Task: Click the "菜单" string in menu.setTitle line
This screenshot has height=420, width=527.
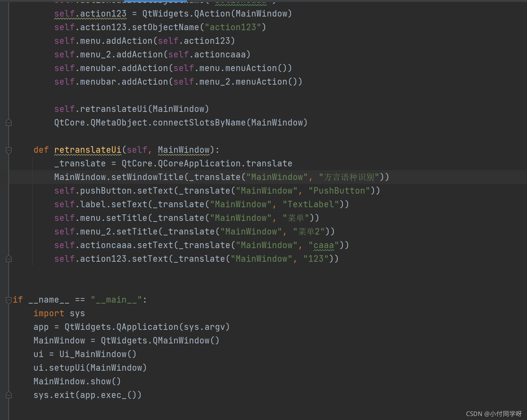Action: click(x=296, y=218)
